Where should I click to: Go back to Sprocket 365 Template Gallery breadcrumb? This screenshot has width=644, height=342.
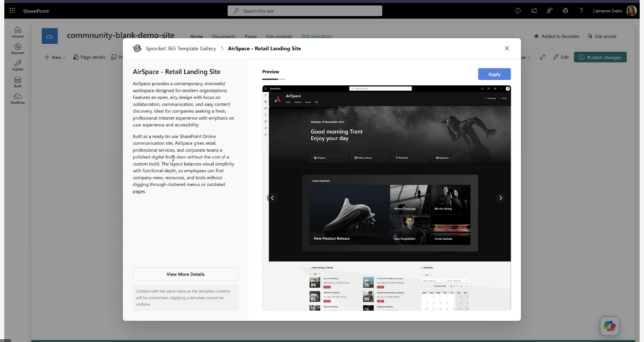180,48
